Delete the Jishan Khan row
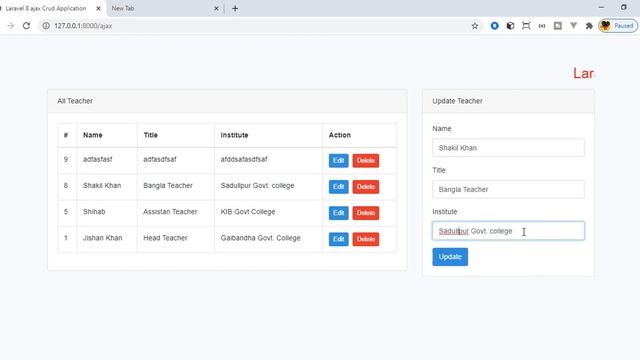Screen dimensions: 640x360 (366, 239)
